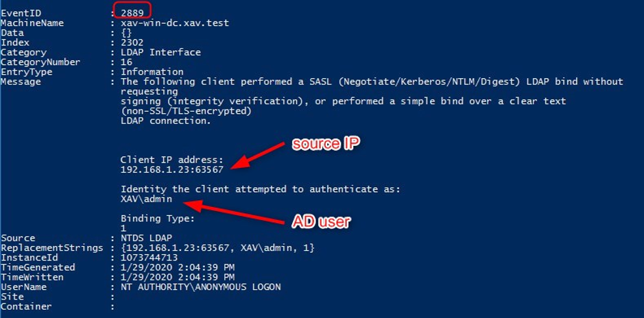Click the InstanceId value 1073744713

tap(149, 258)
